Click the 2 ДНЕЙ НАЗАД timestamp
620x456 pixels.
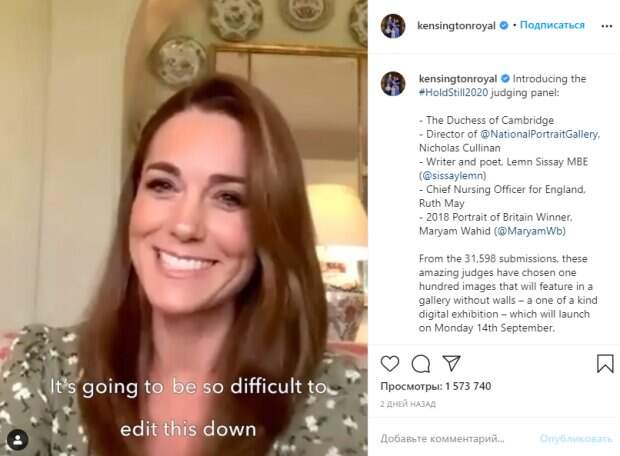point(408,404)
